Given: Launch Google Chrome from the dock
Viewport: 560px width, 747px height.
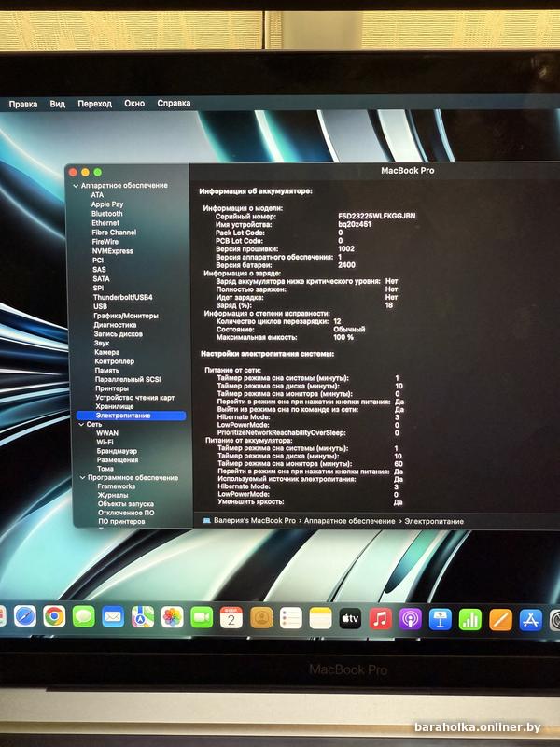Looking at the screenshot, I should (54, 617).
